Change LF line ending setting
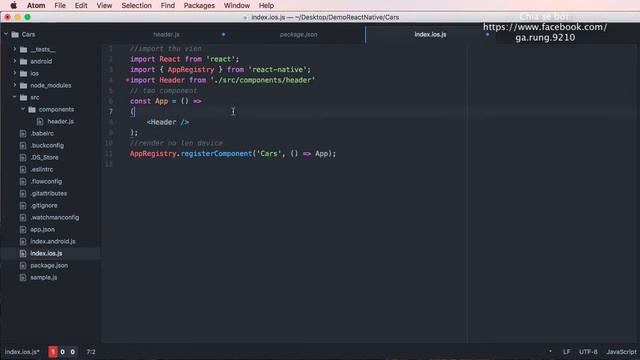 pyautogui.click(x=567, y=352)
